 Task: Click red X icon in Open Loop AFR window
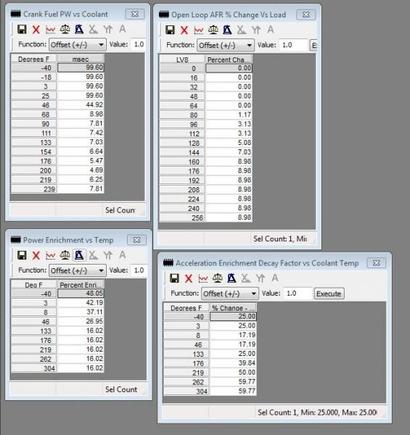coord(184,30)
